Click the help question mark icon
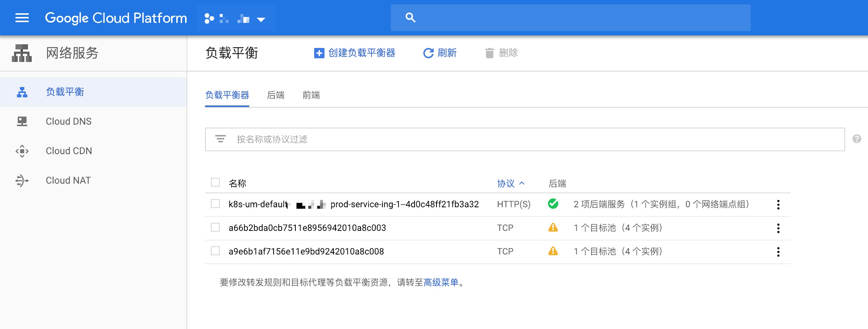The width and height of the screenshot is (868, 329). [x=857, y=139]
